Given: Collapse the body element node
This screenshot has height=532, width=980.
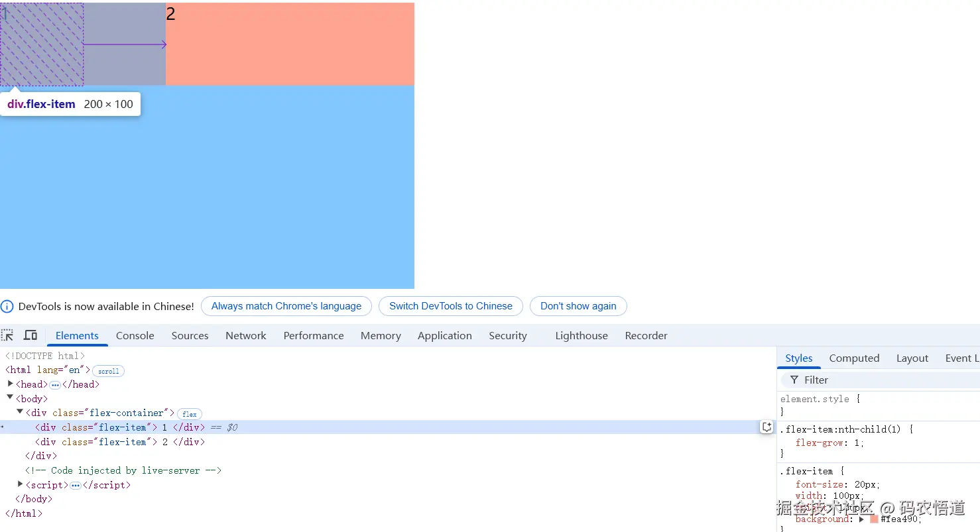Looking at the screenshot, I should pos(11,398).
